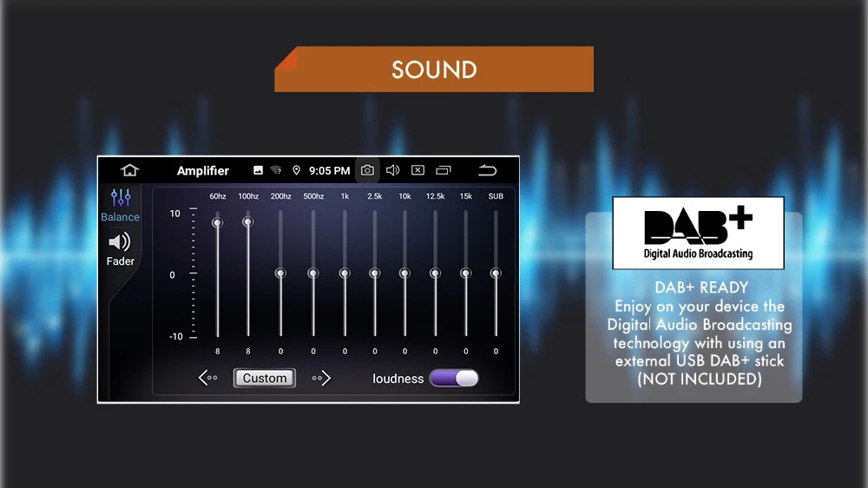Click the 100hz gain value 8
Viewport: 868px width, 488px height.
click(x=248, y=351)
